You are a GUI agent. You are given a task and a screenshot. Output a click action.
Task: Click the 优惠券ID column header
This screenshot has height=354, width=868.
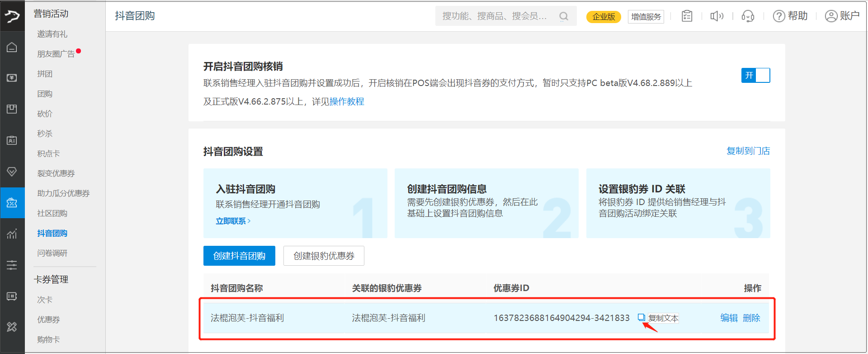click(511, 288)
